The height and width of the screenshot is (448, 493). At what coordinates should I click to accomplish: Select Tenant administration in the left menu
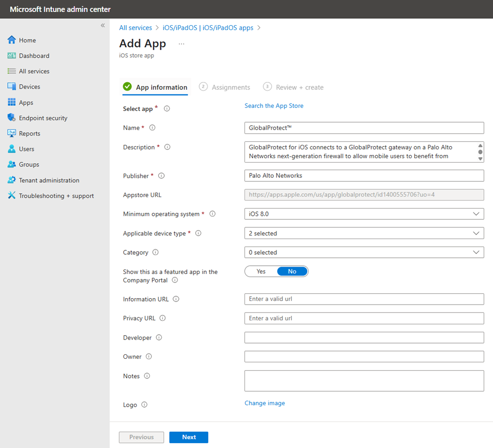[47, 180]
